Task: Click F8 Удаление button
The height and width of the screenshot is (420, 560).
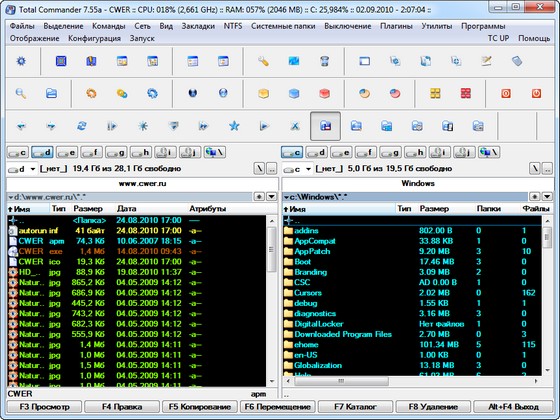Action: [433, 407]
